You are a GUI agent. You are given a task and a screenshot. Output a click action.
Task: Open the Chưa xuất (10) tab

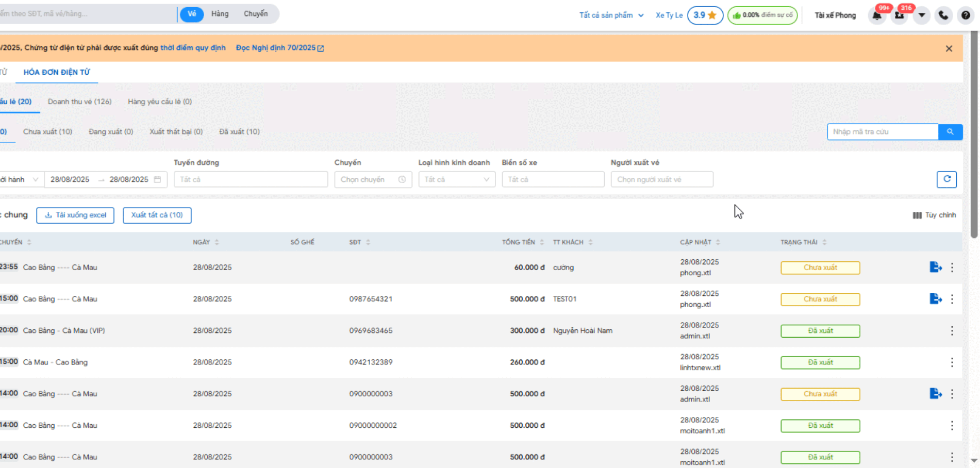click(47, 132)
